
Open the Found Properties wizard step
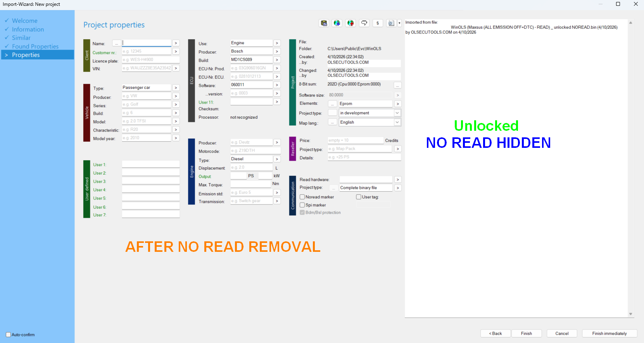point(35,47)
